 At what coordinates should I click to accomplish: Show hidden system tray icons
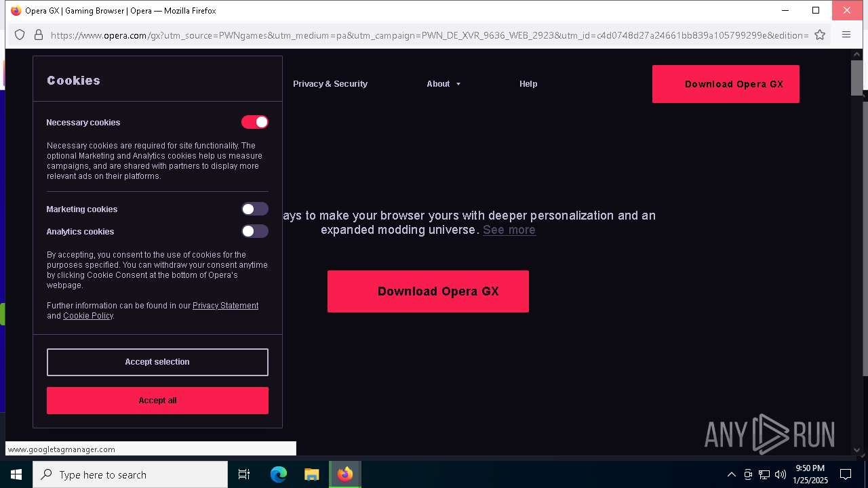731,474
